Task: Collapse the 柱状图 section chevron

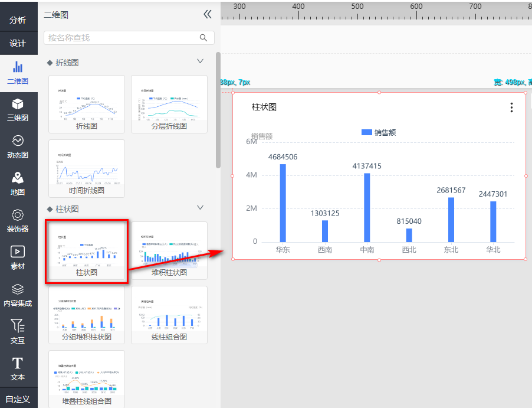Action: 200,208
